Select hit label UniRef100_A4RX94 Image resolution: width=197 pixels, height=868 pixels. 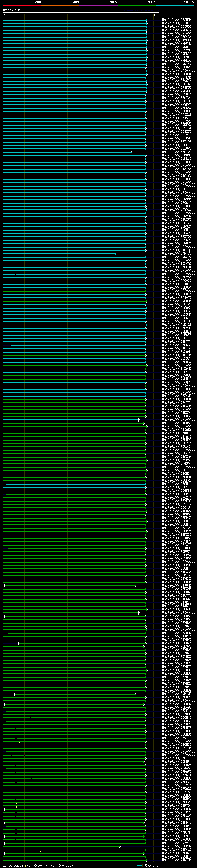pyautogui.click(x=177, y=413)
